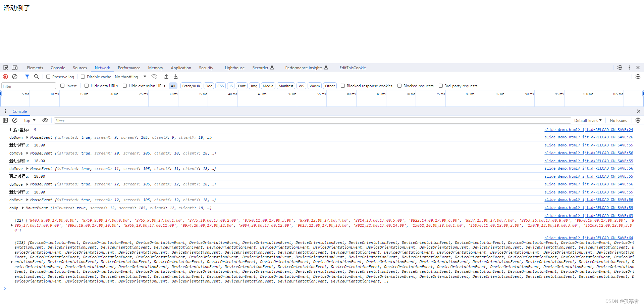Filter by WS request type

coord(302,86)
